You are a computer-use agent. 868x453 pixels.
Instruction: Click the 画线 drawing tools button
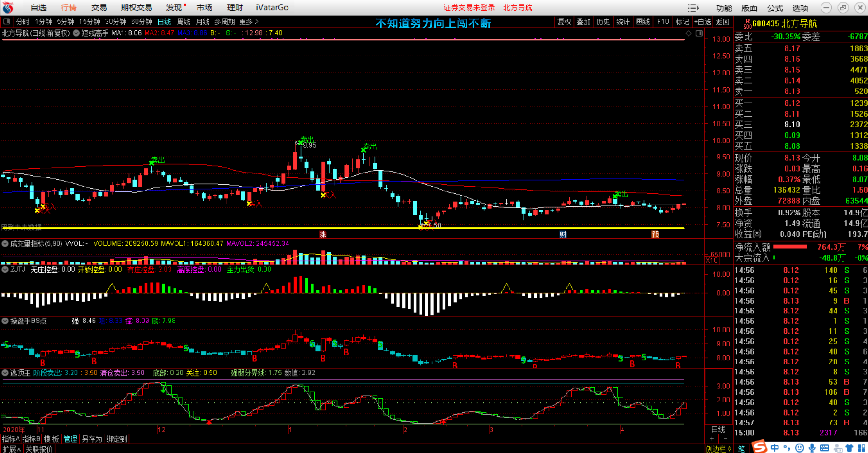coord(643,22)
